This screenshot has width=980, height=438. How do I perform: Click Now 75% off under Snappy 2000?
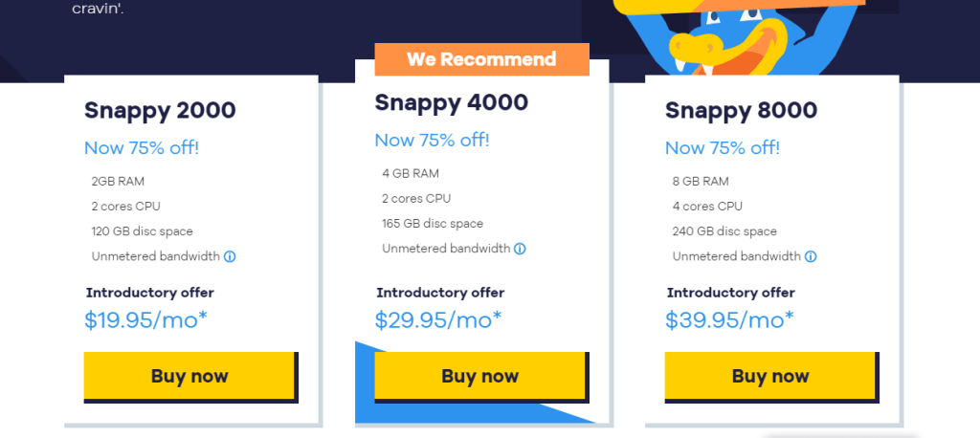tap(142, 147)
